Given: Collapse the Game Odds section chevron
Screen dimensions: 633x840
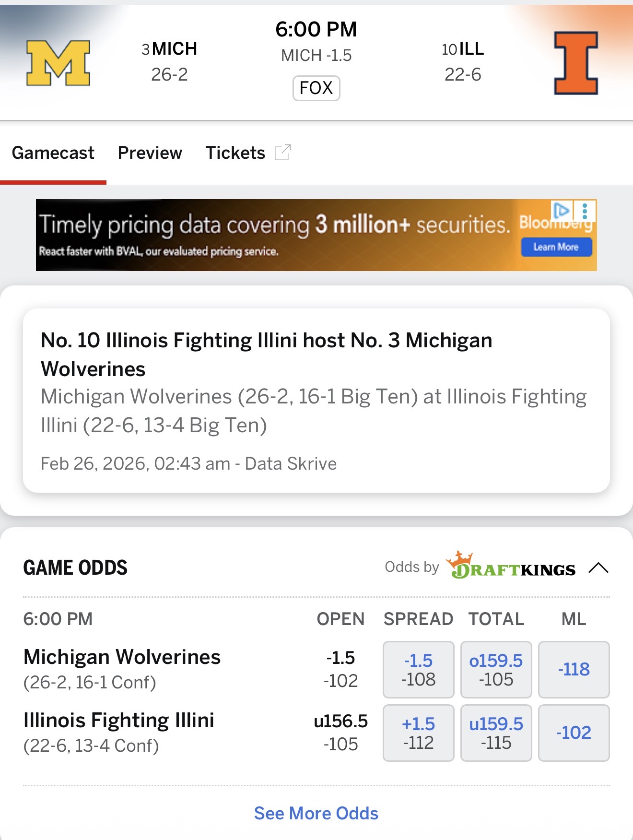Looking at the screenshot, I should coord(598,568).
